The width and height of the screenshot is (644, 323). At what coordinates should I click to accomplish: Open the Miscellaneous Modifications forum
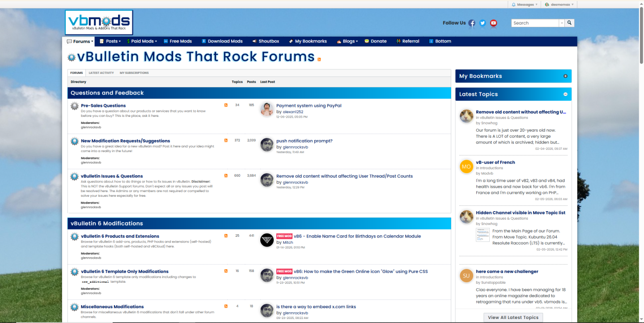pyautogui.click(x=112, y=307)
